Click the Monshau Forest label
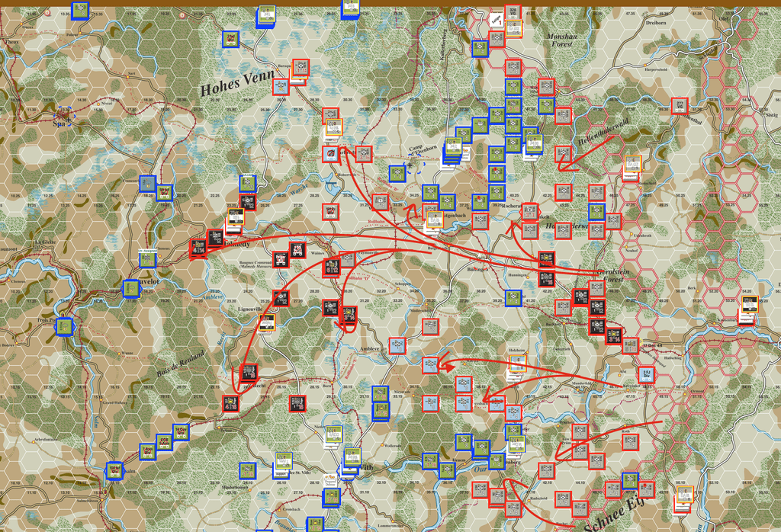The height and width of the screenshot is (532, 781). coord(562,40)
